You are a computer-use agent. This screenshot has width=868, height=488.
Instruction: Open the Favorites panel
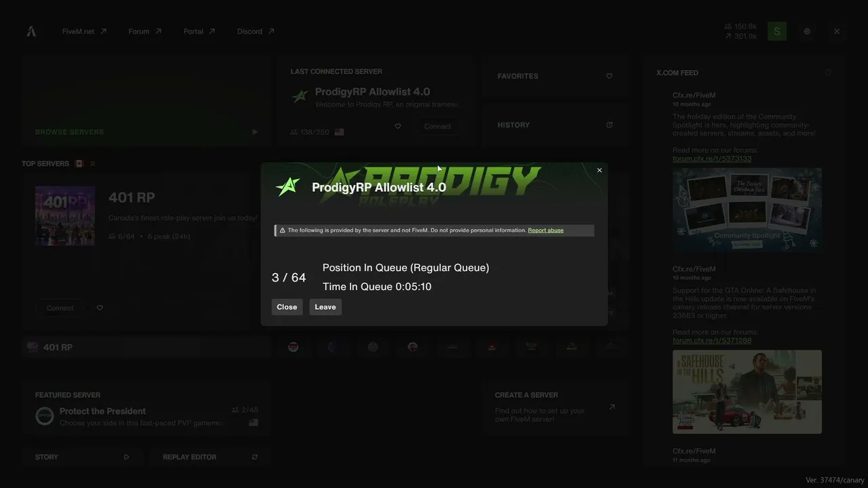[x=555, y=76]
